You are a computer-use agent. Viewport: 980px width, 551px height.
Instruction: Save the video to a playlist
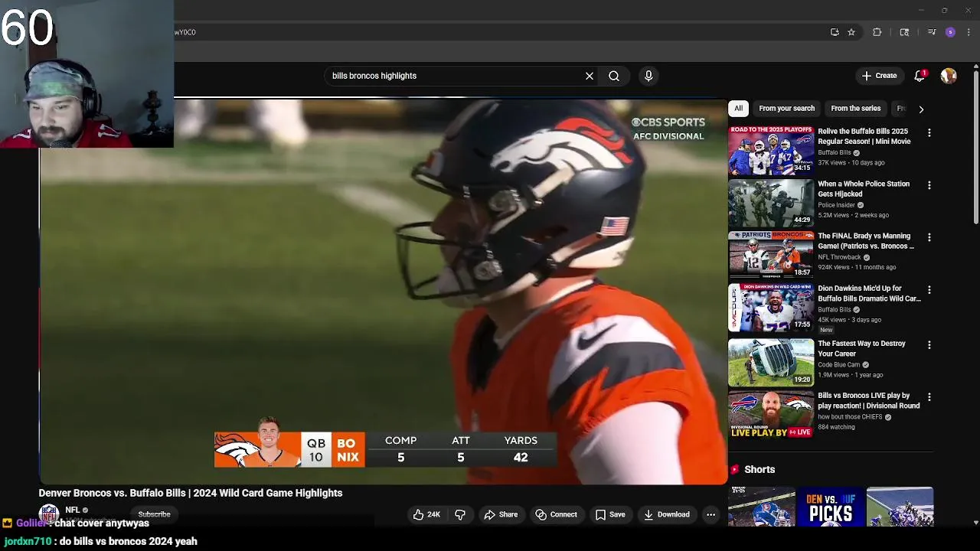tap(610, 514)
